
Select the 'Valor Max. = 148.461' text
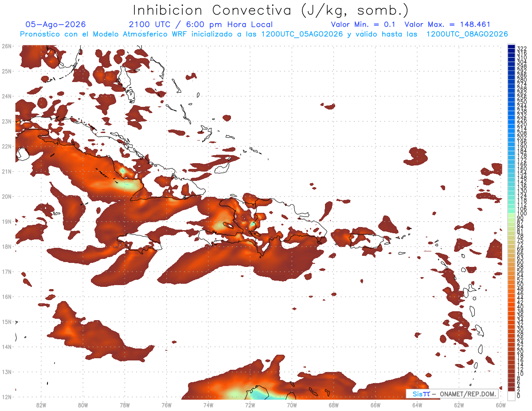pos(448,24)
